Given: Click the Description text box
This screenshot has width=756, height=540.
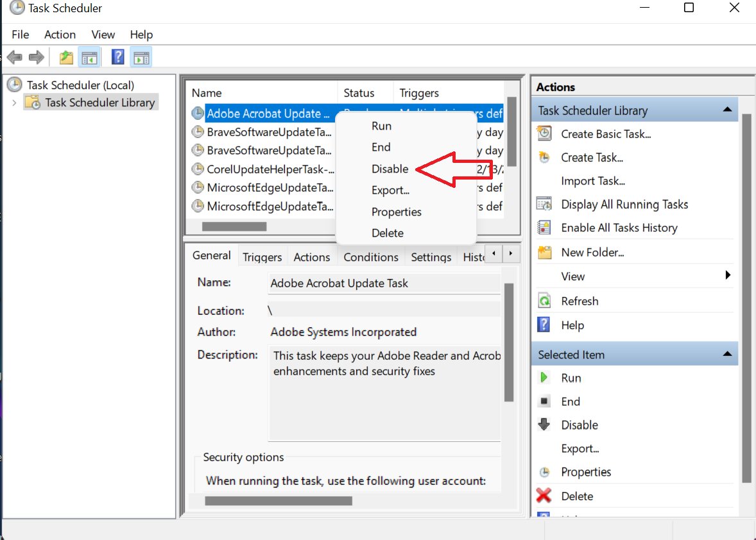Looking at the screenshot, I should (x=384, y=393).
